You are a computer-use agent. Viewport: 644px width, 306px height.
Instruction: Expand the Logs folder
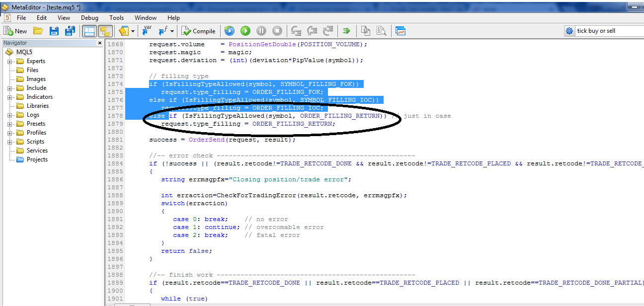tap(10, 115)
